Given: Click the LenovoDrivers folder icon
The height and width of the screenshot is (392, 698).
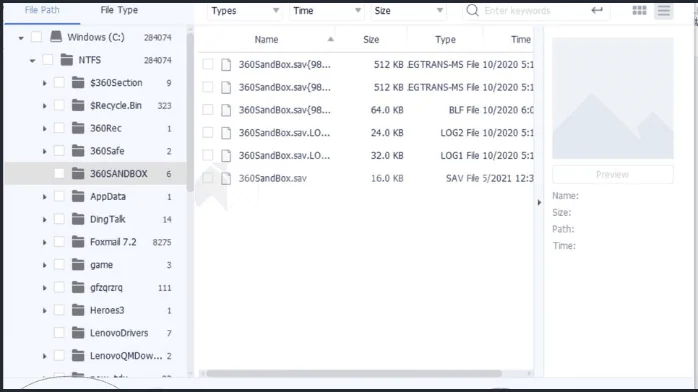Looking at the screenshot, I should (x=78, y=333).
